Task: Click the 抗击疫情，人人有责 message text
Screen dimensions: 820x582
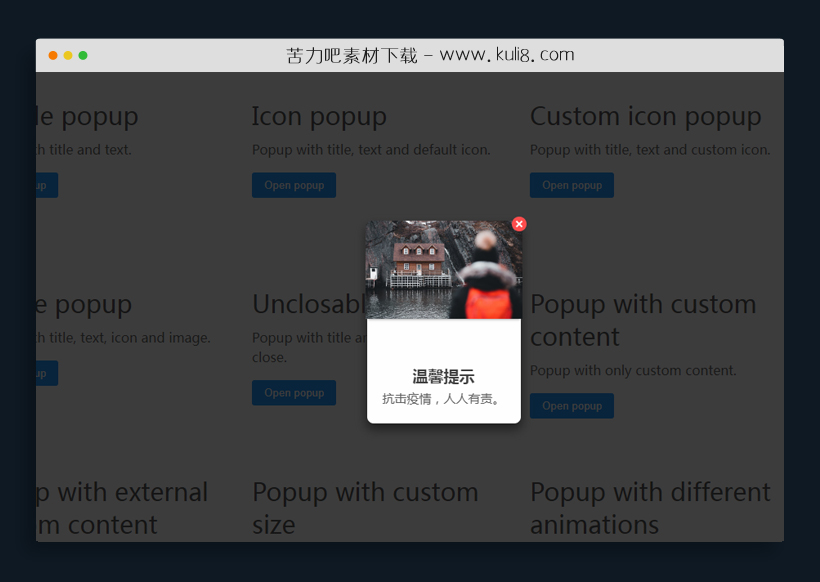Action: [x=443, y=399]
